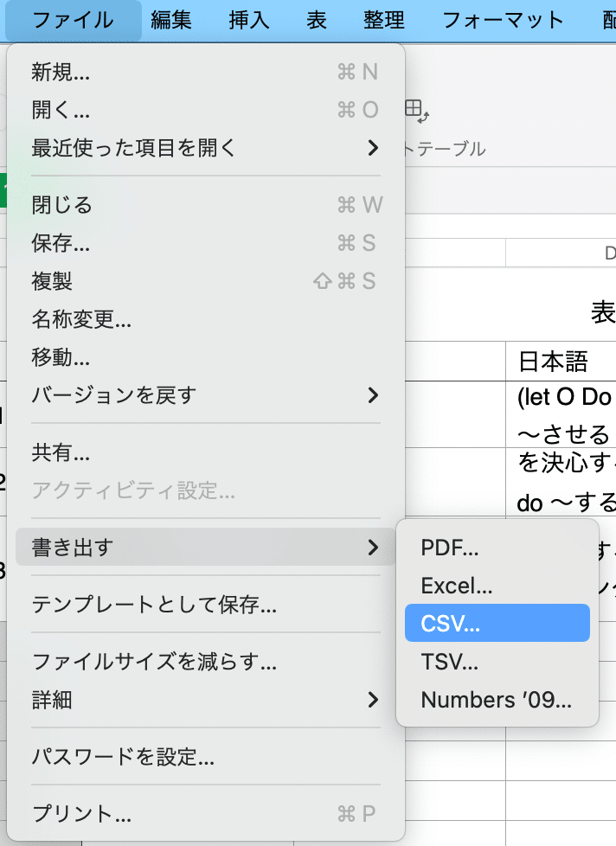
Task: Expand the 最近使った項目を開く submenu
Action: coord(205,148)
